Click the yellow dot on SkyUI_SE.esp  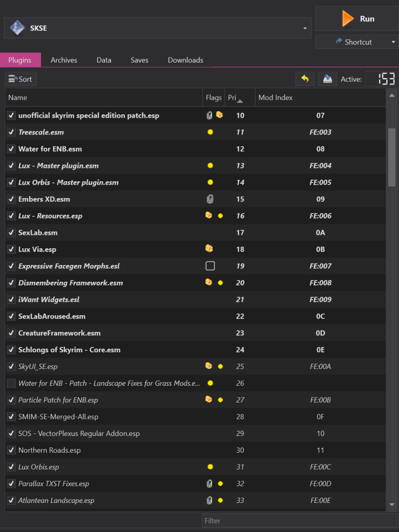tap(220, 366)
